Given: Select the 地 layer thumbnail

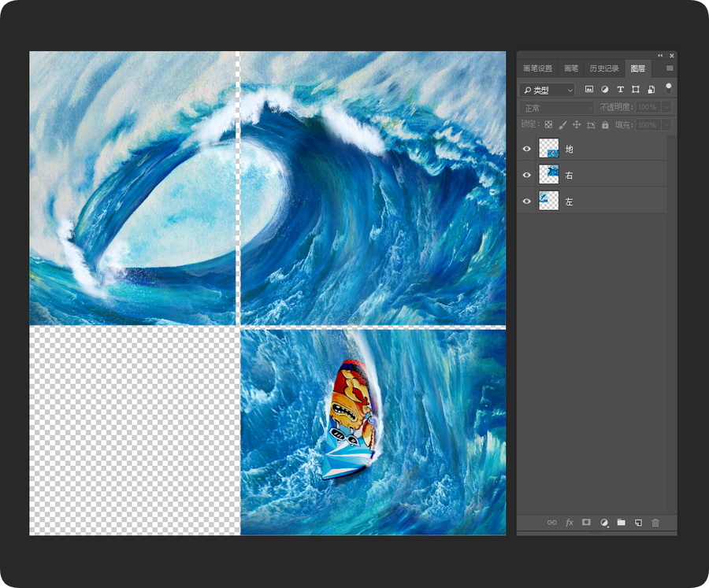Looking at the screenshot, I should [x=549, y=148].
